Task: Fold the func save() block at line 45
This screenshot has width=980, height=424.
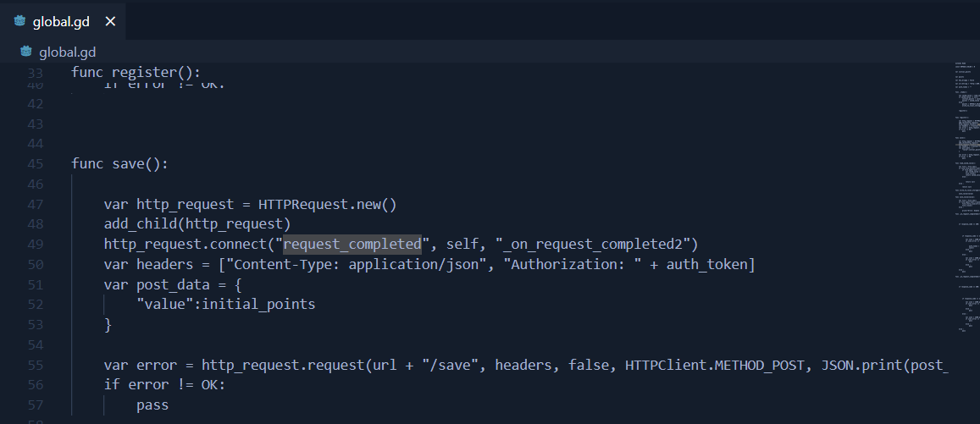Action: (58, 163)
